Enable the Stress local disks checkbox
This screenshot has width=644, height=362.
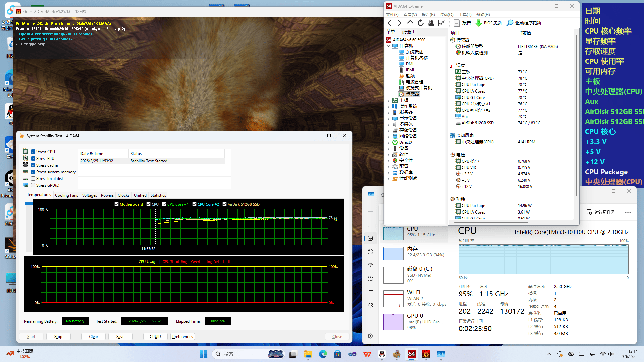(x=33, y=179)
